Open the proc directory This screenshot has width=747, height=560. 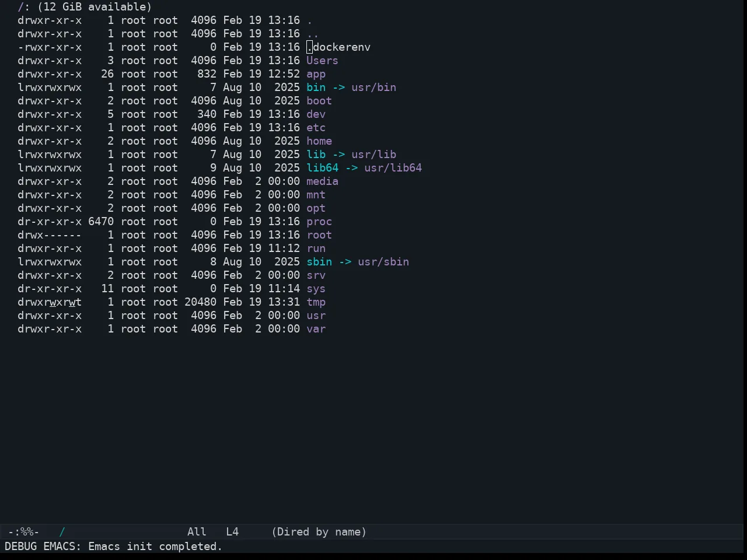click(x=319, y=222)
